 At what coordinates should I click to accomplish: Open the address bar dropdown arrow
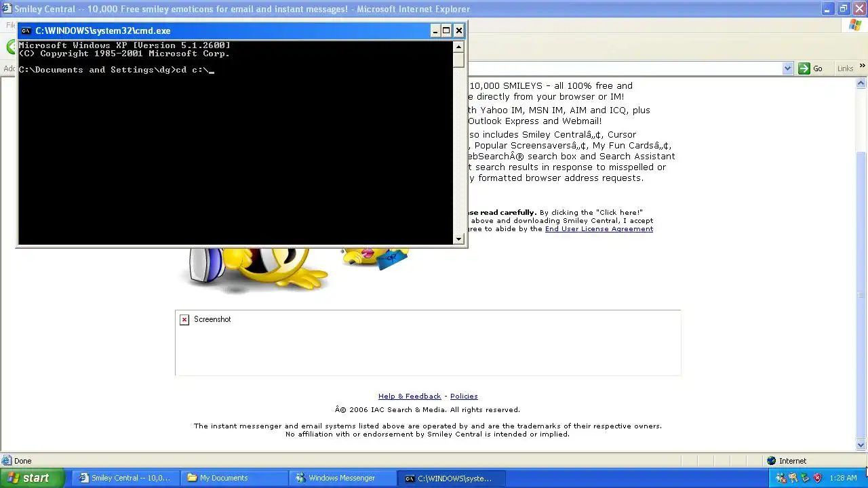[787, 68]
